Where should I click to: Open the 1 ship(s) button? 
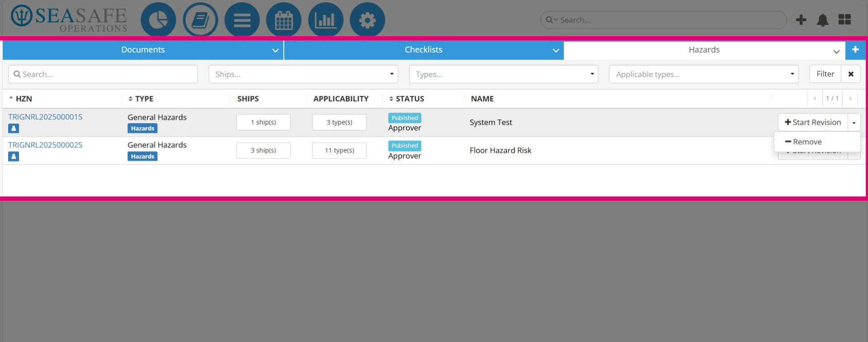[x=264, y=123]
